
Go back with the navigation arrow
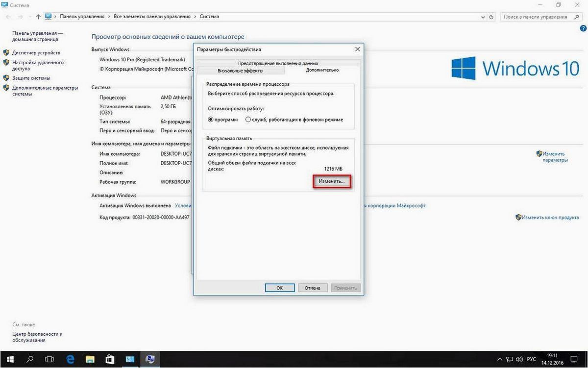(8, 17)
